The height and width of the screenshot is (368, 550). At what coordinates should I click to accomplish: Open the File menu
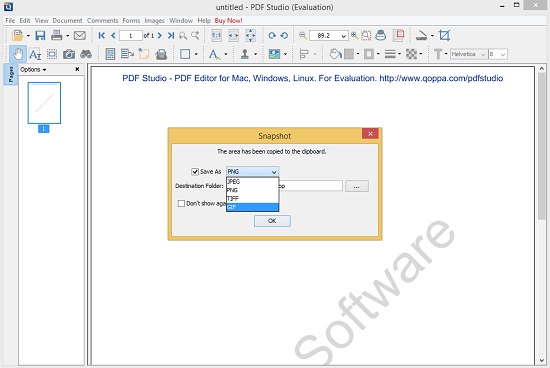pyautogui.click(x=10, y=21)
